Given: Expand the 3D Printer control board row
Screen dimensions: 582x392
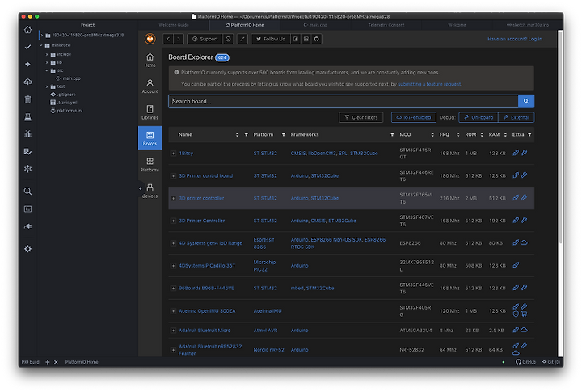Looking at the screenshot, I should [173, 176].
